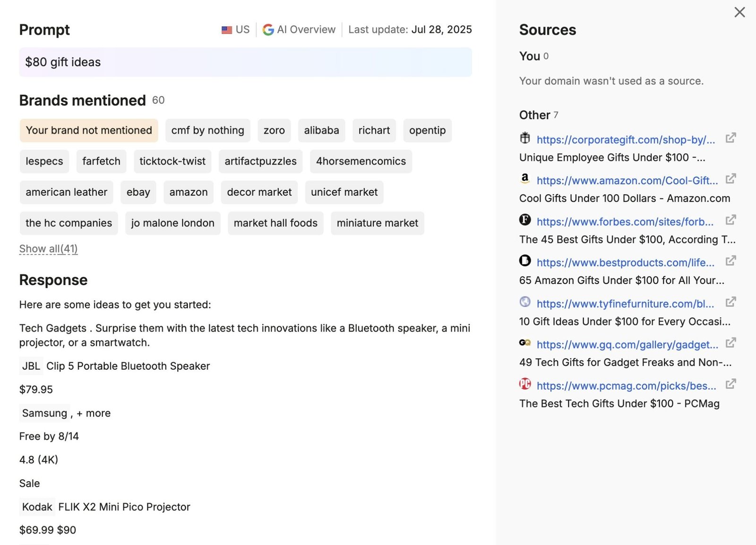Screen dimensions: 756x545
Task: Click the US flag icon
Action: pos(227,30)
